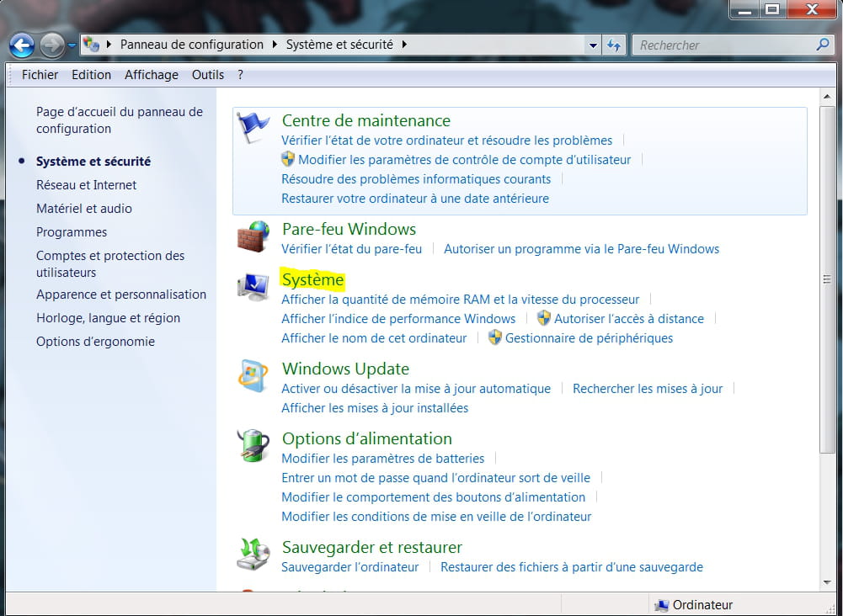Open Comptes et protection des utilisateurs

coord(110,263)
